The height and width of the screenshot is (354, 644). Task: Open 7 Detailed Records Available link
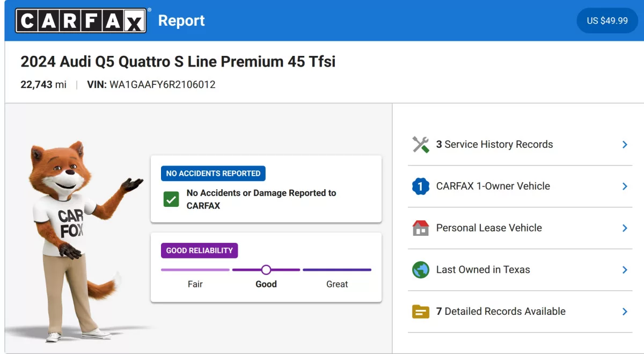coord(501,312)
